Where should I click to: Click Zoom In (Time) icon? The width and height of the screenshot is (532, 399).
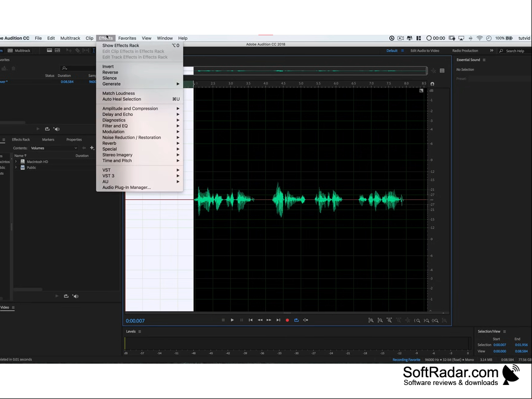tap(389, 320)
